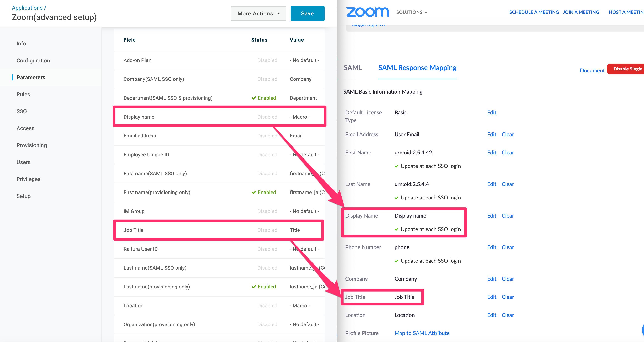Open the Kaltura User ID parameter
This screenshot has height=342, width=644.
click(219, 249)
